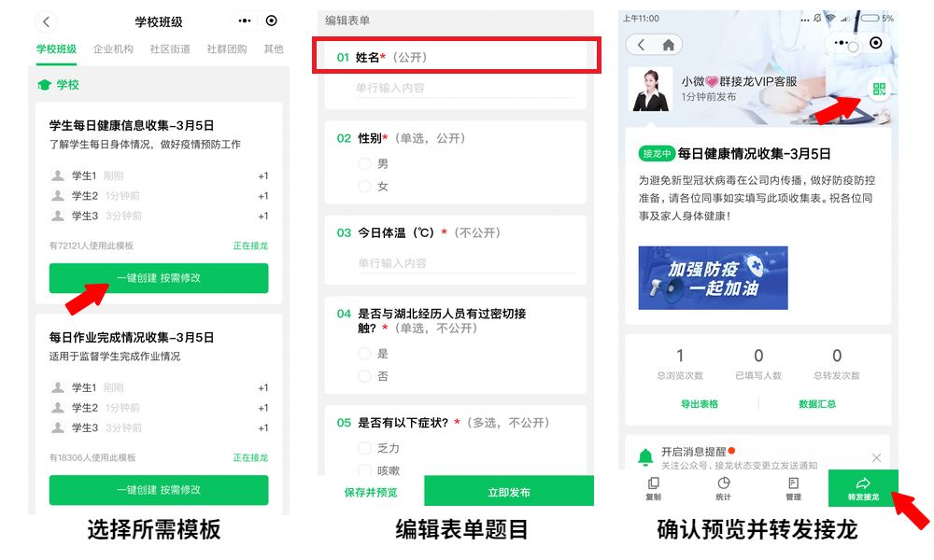Screen dimensions: 934x560
Task: Dismiss the 开启消息提醒 banner with X
Action: (x=876, y=457)
